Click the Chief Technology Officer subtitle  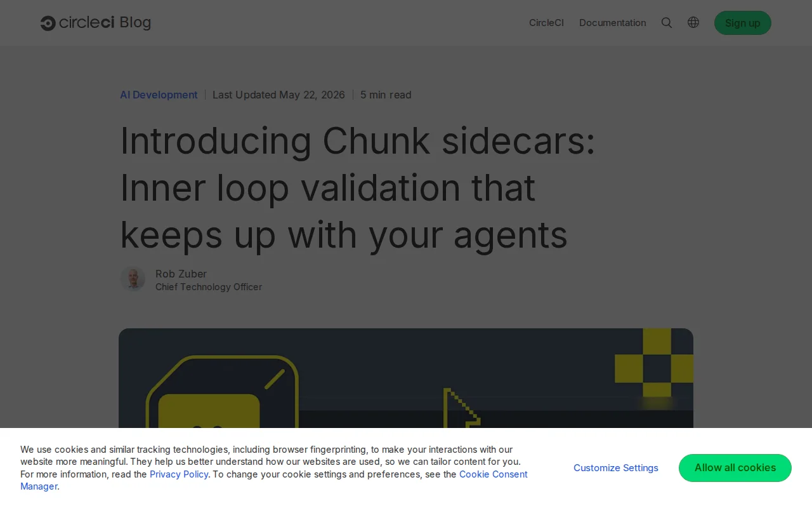[209, 287]
